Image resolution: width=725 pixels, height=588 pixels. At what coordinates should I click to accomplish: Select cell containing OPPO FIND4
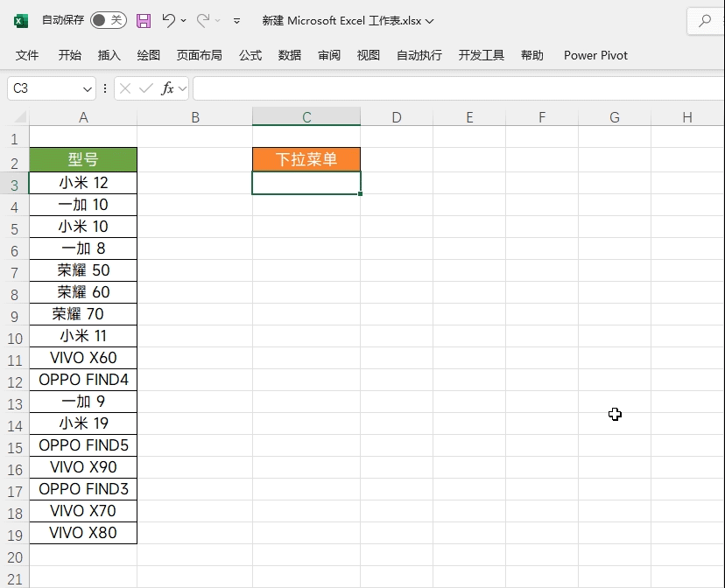tap(83, 380)
